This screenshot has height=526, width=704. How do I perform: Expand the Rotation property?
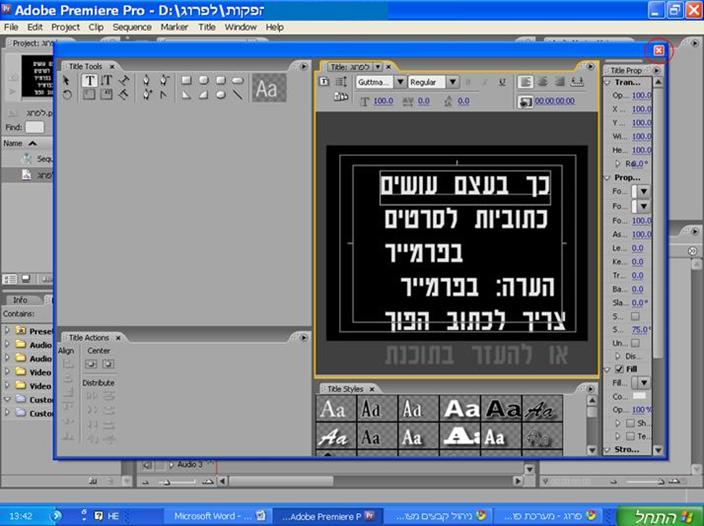(618, 164)
